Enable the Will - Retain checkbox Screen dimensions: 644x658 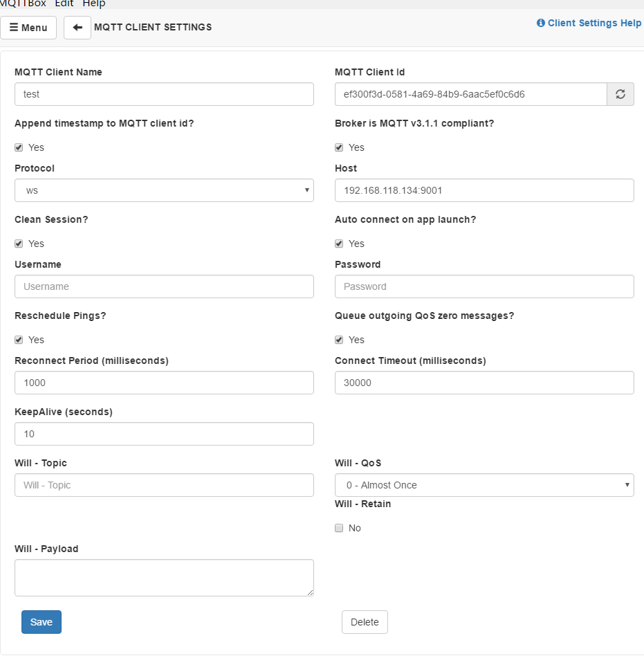(339, 528)
